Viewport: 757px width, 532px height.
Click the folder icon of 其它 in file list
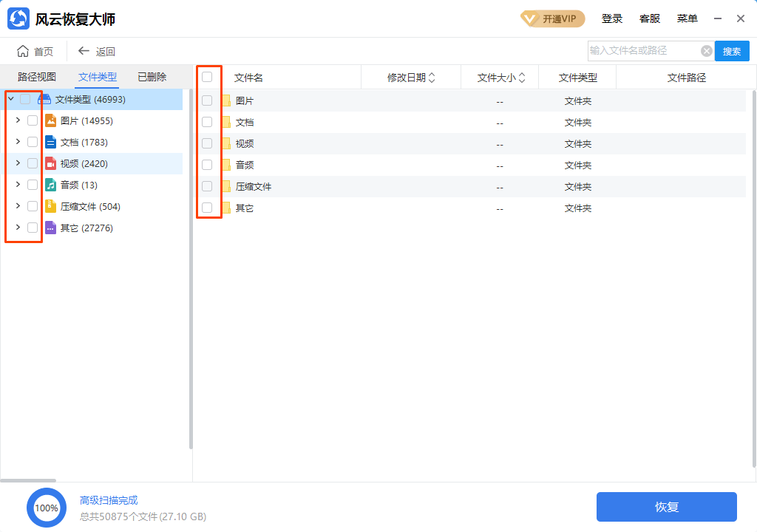[x=226, y=208]
